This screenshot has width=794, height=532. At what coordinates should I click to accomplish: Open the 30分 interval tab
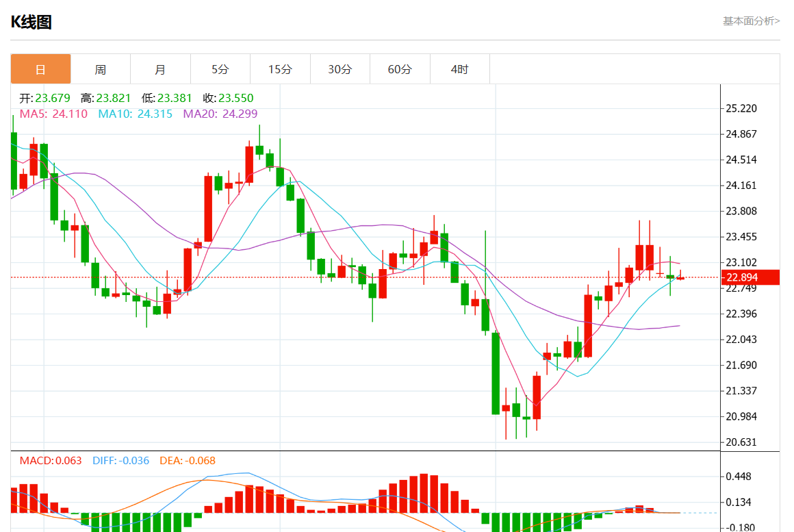coord(340,69)
